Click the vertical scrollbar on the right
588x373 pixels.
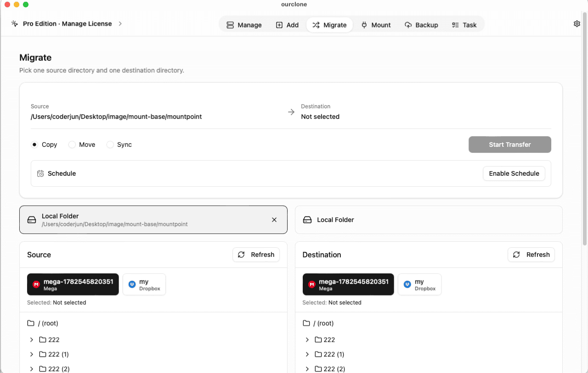pyautogui.click(x=585, y=128)
